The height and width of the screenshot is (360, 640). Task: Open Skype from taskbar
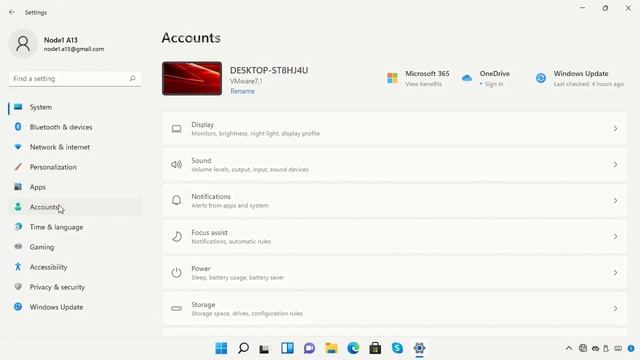[397, 348]
